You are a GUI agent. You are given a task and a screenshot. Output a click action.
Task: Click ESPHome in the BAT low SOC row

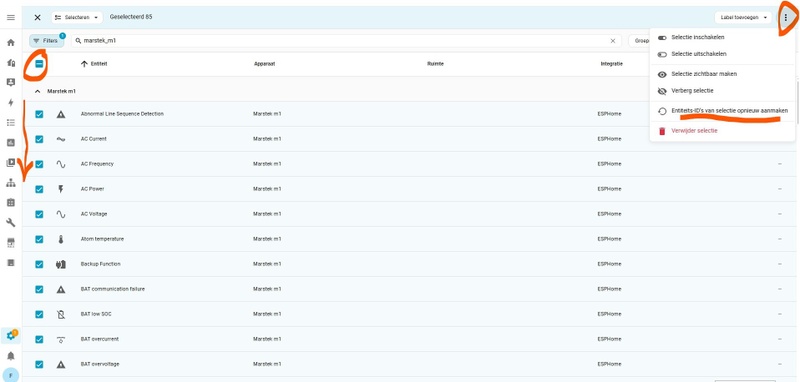coord(609,314)
